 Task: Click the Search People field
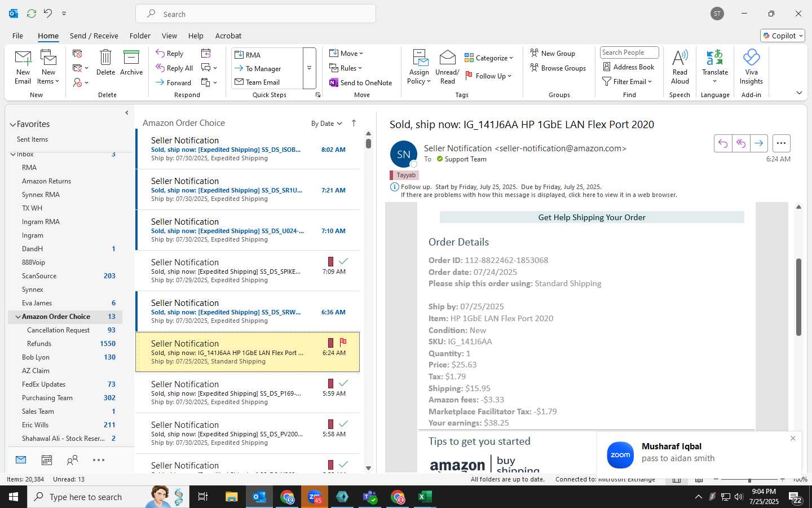coord(629,52)
